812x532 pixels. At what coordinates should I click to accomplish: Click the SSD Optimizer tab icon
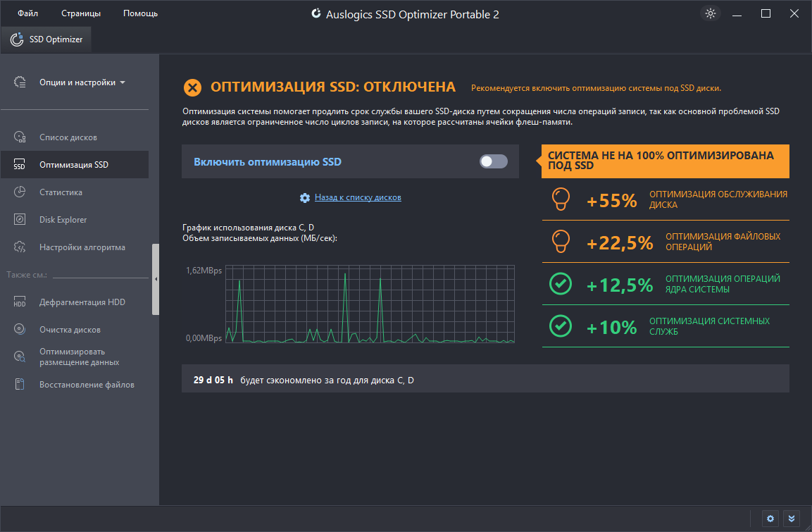point(17,39)
